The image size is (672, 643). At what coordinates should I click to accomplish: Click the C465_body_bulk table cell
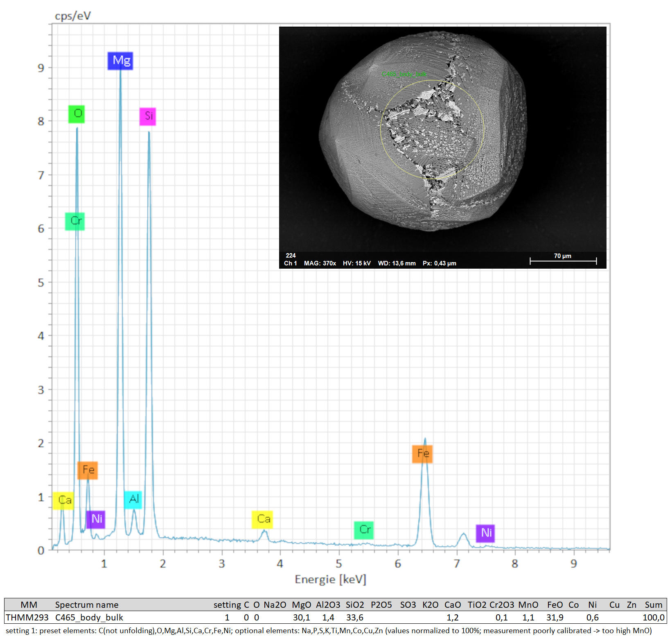pyautogui.click(x=89, y=617)
